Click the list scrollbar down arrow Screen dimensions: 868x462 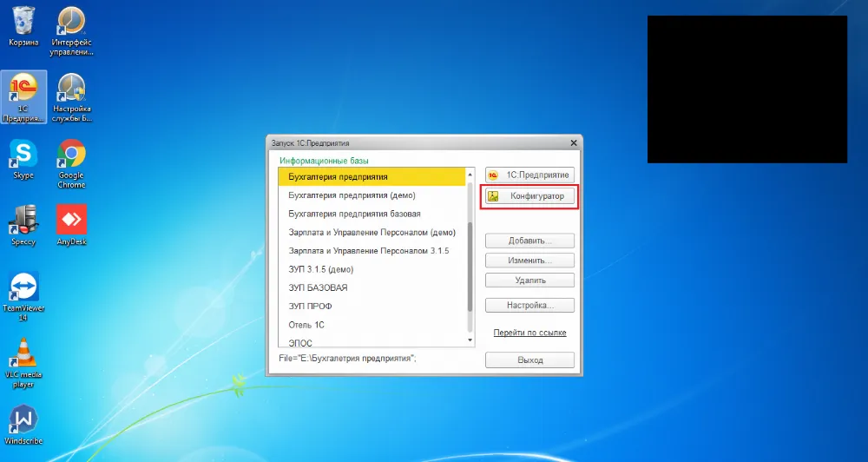point(470,340)
